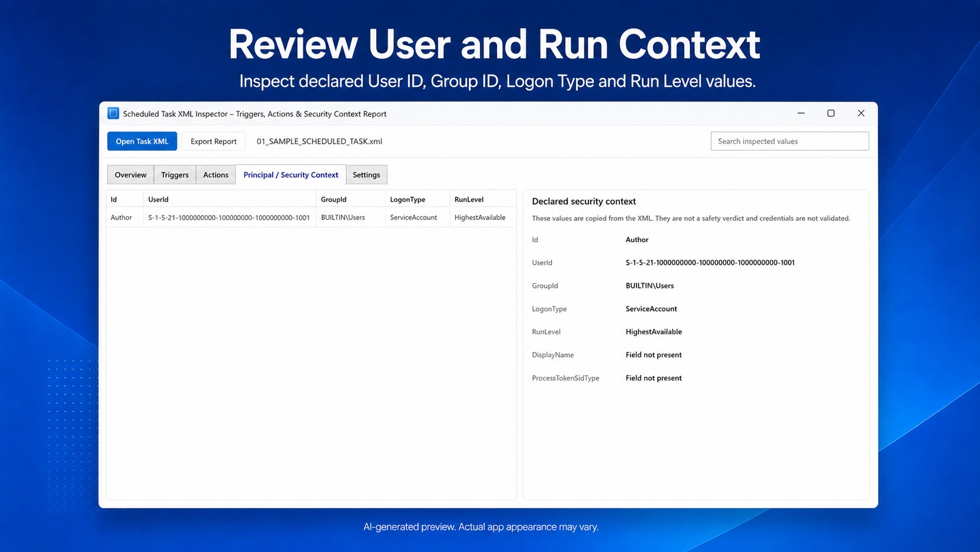Select ServiceAccount value in details panel
Image resolution: width=980 pixels, height=552 pixels.
click(x=651, y=309)
